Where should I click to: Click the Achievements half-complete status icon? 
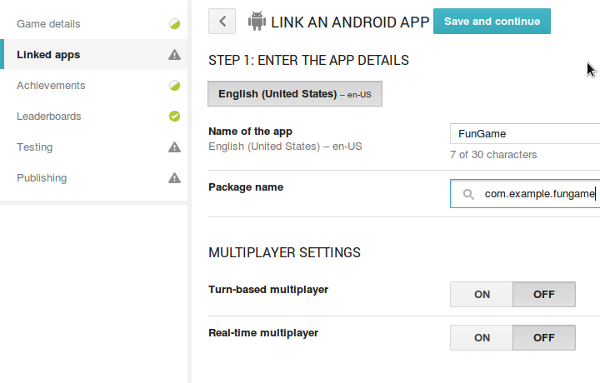coord(174,85)
